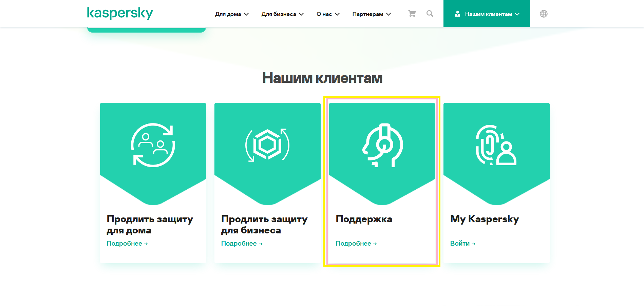Click the search magnifier icon
644x306 pixels.
(430, 14)
